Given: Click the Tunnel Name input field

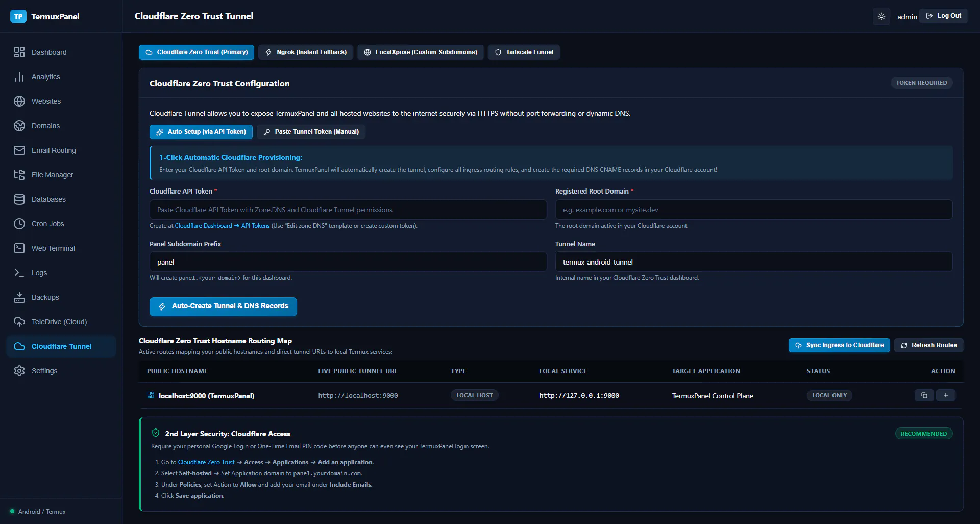Looking at the screenshot, I should coord(754,262).
